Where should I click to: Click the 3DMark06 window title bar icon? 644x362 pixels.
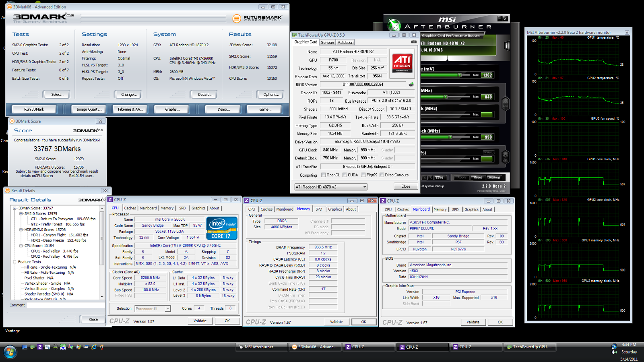point(9,7)
